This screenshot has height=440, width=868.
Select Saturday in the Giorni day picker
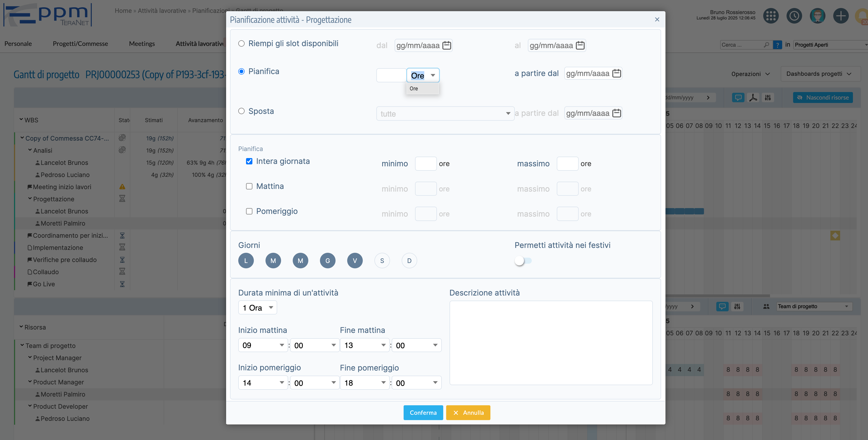point(382,260)
